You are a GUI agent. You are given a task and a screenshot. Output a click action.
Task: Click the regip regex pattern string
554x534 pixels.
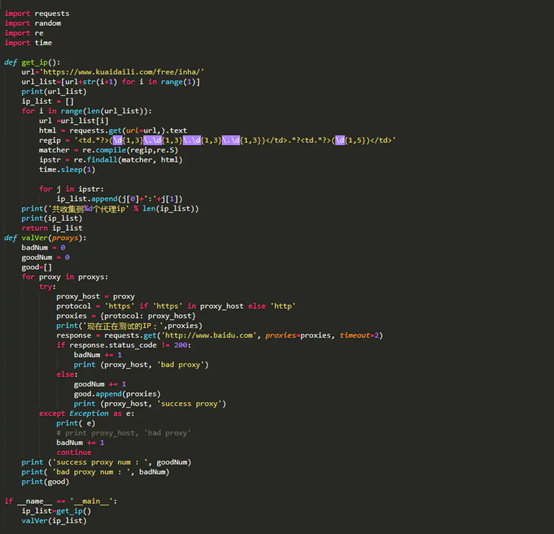pyautogui.click(x=235, y=140)
